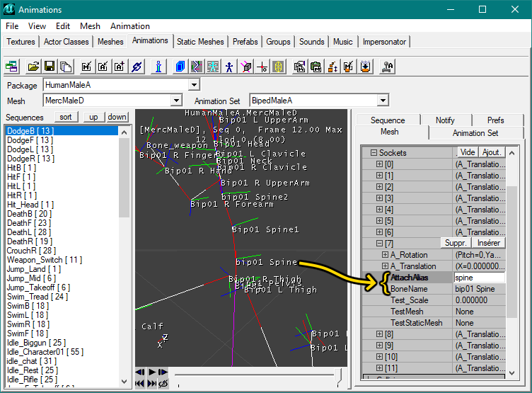The width and height of the screenshot is (532, 393).
Task: Click the green M package toolbar icon
Action: pyautogui.click(x=316, y=67)
